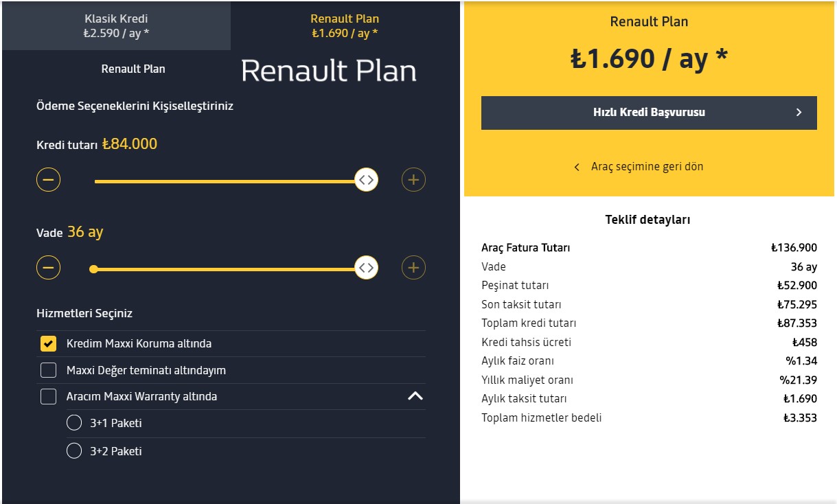The image size is (837, 504).
Task: Reduce Vade using the minus icon
Action: (49, 267)
